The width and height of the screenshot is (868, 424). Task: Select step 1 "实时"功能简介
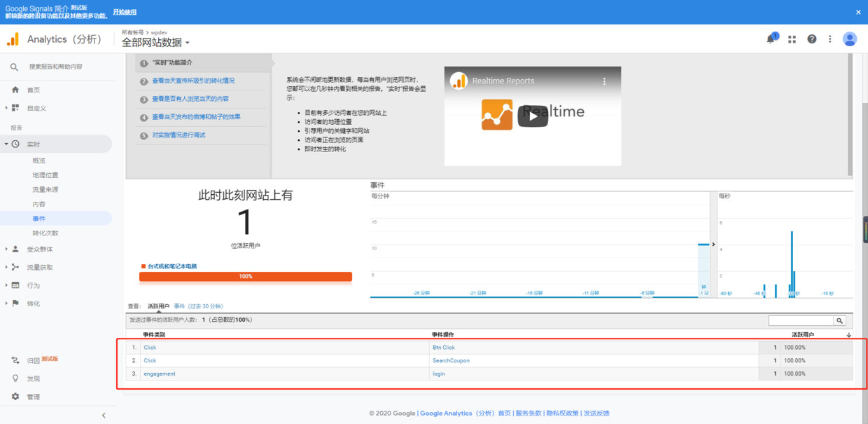point(172,62)
